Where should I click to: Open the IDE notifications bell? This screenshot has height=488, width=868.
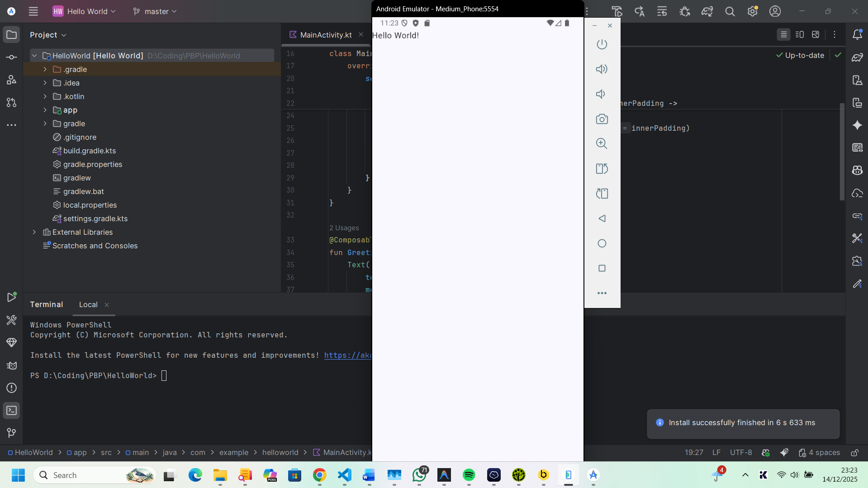coord(857,34)
